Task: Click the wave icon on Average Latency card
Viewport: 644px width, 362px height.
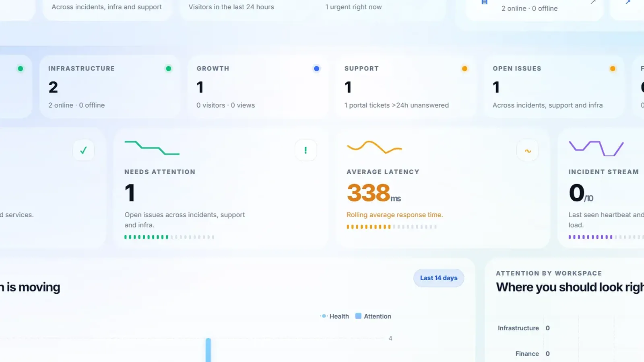Action: click(528, 151)
